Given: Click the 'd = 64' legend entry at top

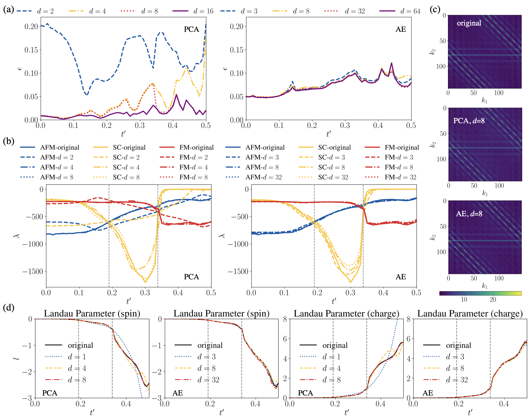Looking at the screenshot, I should (410, 11).
